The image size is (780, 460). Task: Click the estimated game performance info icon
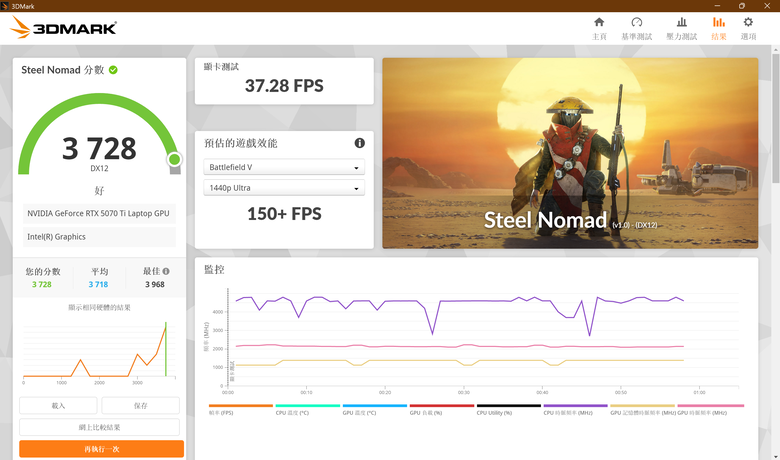click(x=359, y=143)
